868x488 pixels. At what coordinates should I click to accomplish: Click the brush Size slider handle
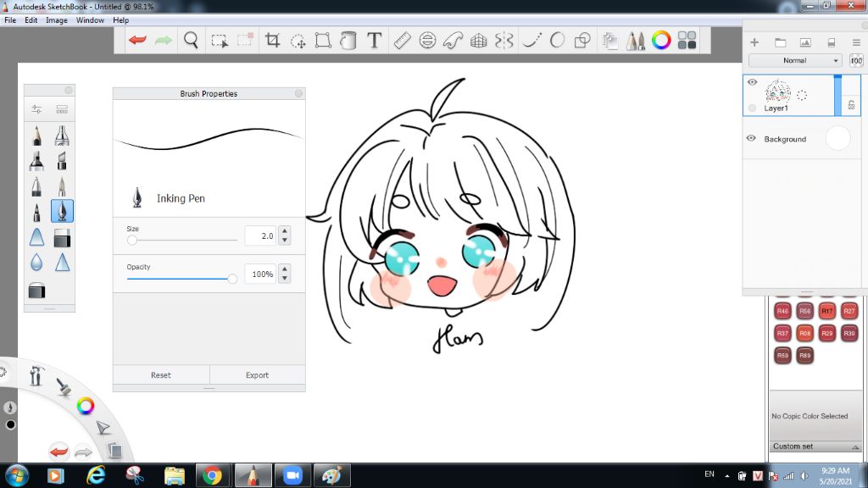point(131,240)
